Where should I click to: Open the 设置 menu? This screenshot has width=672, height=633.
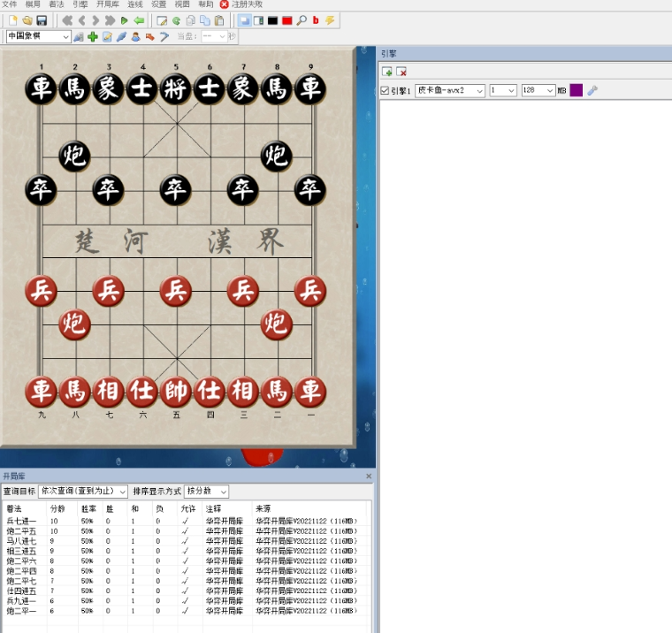tap(158, 4)
